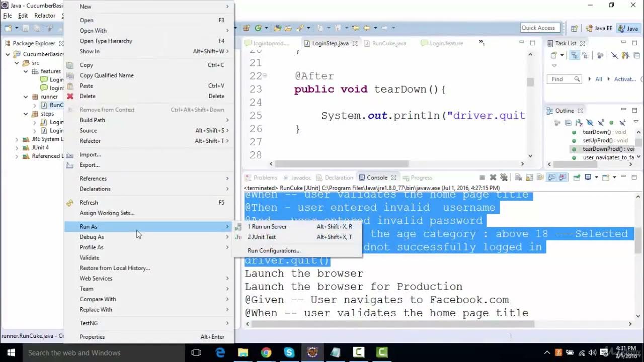The width and height of the screenshot is (644, 362).
Task: Click the Activate link in Task List
Action: [625, 79]
